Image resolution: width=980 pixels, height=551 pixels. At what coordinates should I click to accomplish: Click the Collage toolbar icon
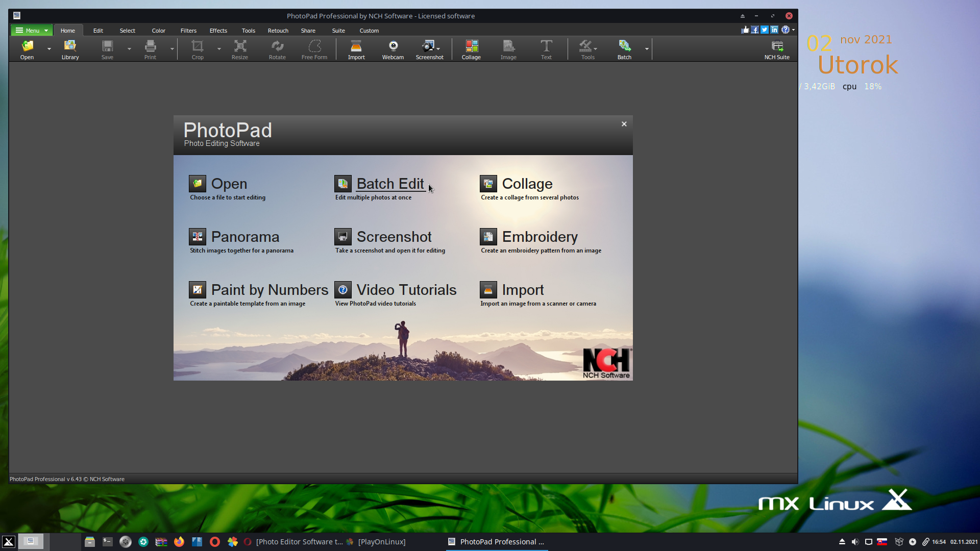tap(471, 49)
